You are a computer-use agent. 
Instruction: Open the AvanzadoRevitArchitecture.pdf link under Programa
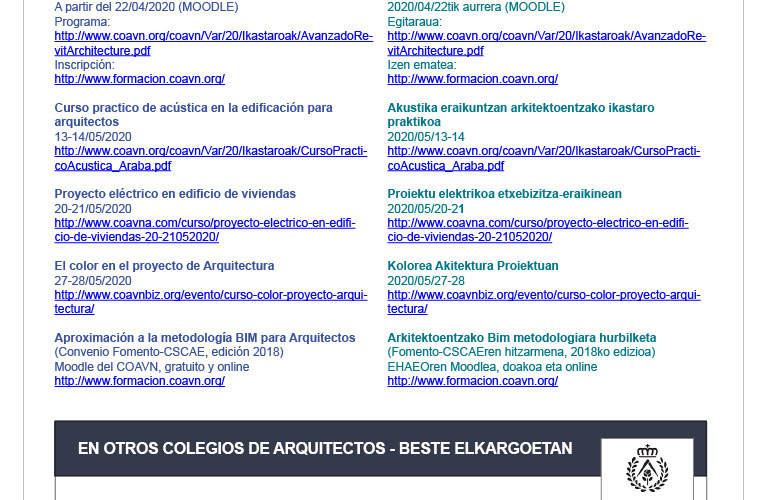(214, 43)
